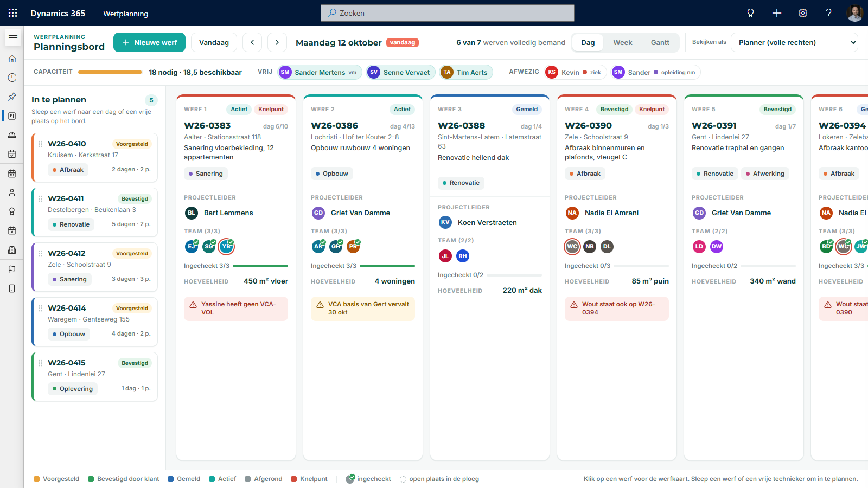
Task: Open helmet icon in sidebar
Action: coord(12,135)
